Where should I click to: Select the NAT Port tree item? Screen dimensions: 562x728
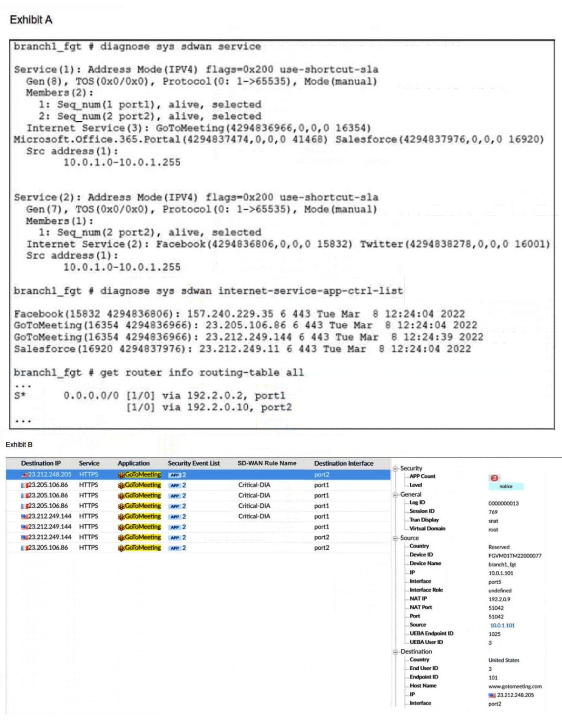coord(421,607)
